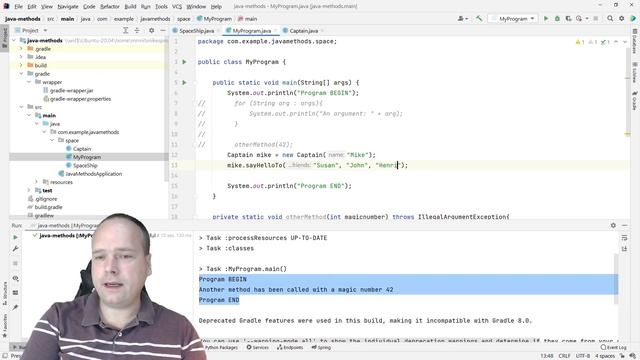640x360 pixels.
Task: Click the warnings count indicator in editor
Action: pos(580,42)
